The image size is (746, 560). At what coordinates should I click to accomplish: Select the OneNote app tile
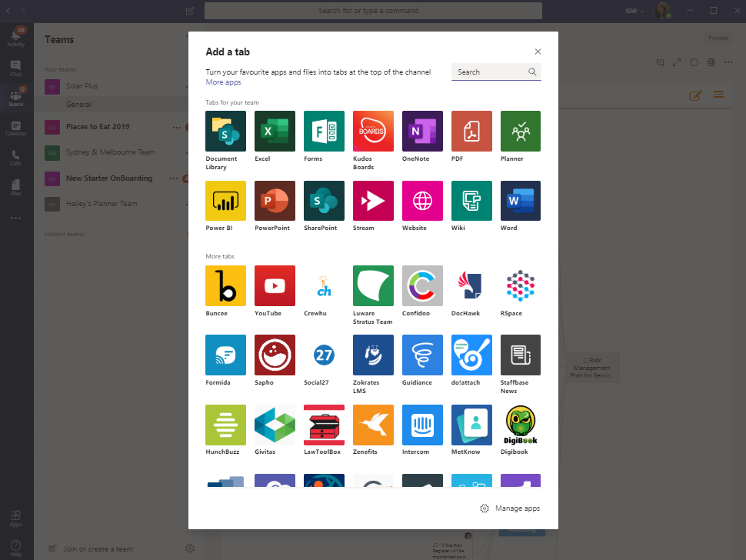coord(422,131)
